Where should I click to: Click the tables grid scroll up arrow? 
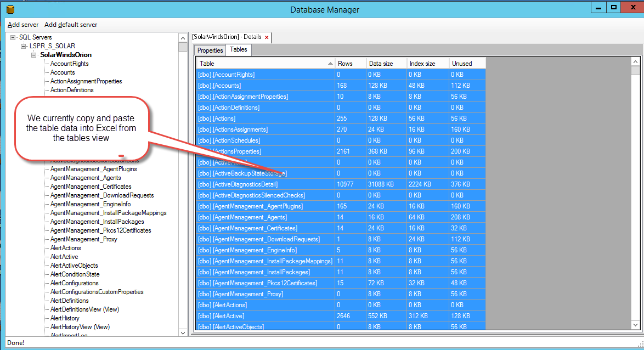(635, 61)
